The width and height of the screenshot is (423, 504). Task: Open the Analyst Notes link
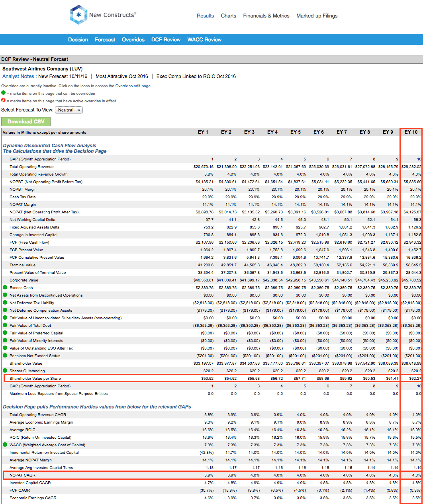click(18, 76)
